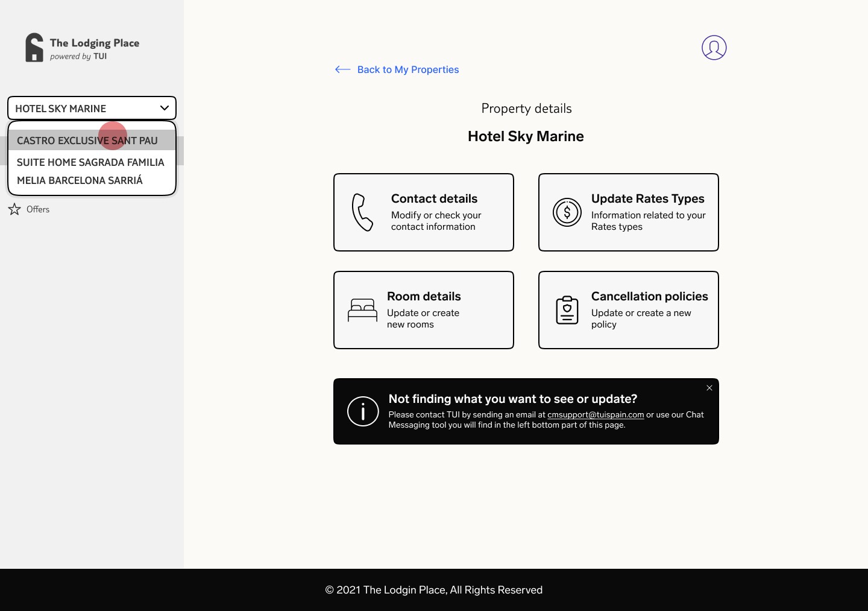Open Cancellation policies card title

pyautogui.click(x=649, y=296)
